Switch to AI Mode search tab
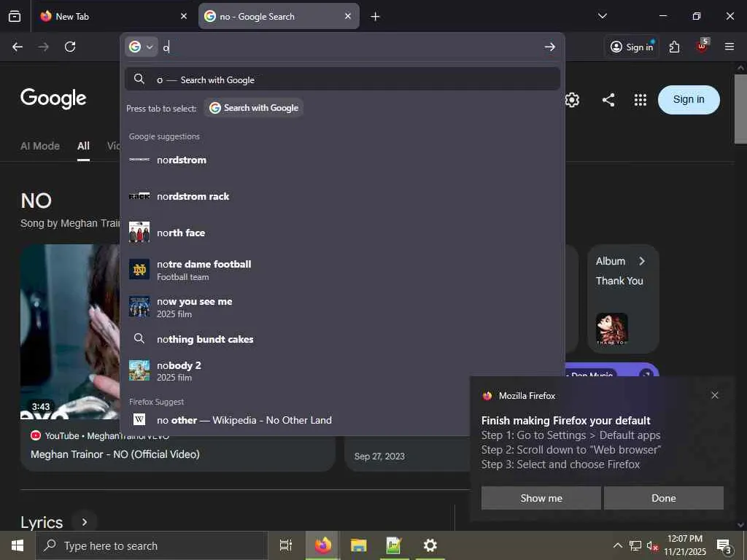747x560 pixels. (40, 146)
